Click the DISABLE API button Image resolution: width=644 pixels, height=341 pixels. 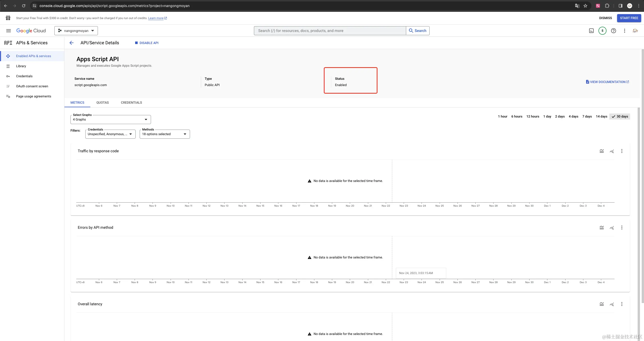[147, 43]
